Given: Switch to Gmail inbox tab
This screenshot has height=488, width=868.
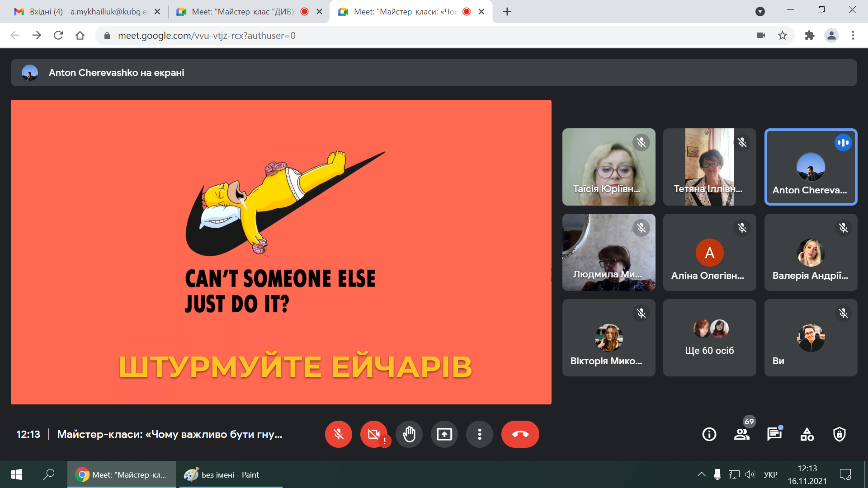Looking at the screenshot, I should pos(86,12).
